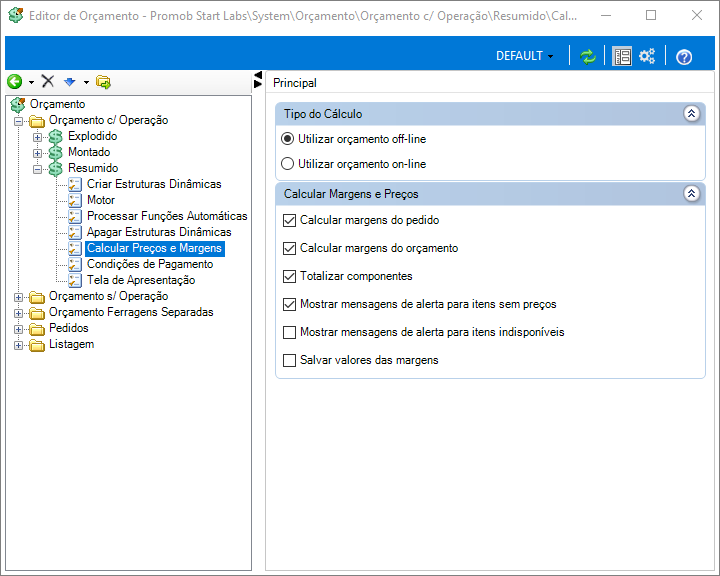Viewport: 720px width, 576px height.
Task: Open the gears settings icon
Action: (x=647, y=56)
